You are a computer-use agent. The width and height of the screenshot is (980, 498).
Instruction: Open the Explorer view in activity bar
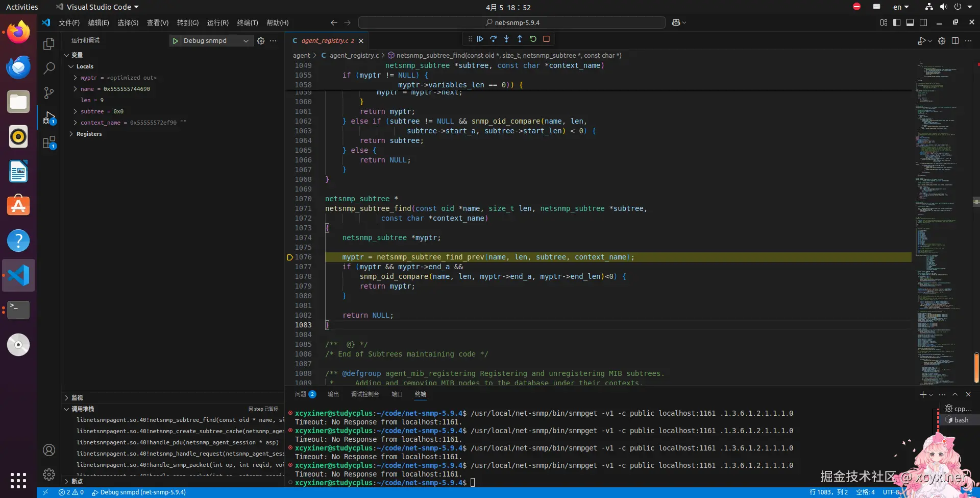49,44
